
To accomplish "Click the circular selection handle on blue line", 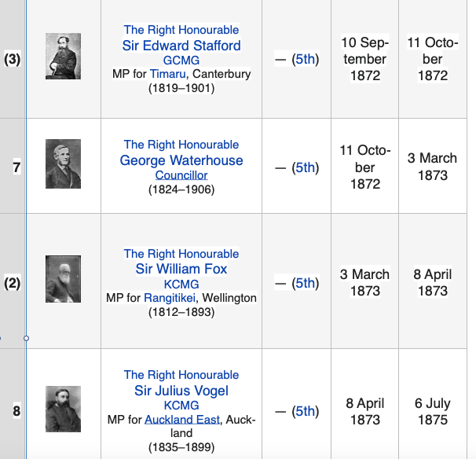I will pos(27,338).
